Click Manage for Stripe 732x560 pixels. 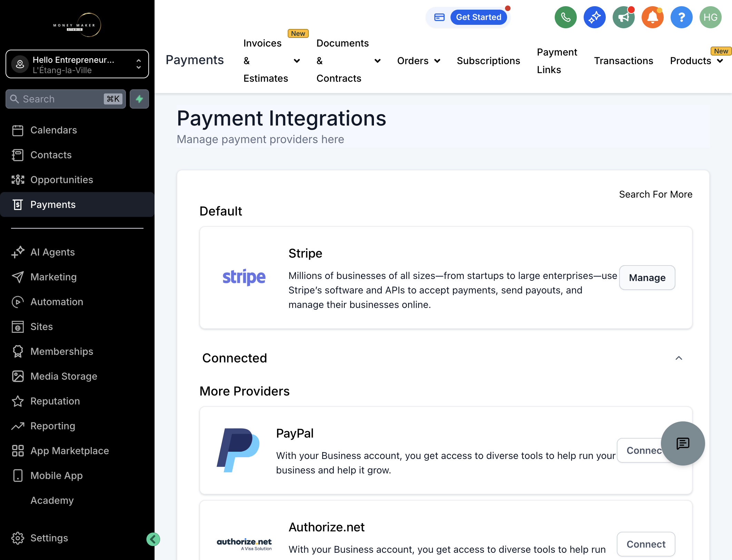[647, 278]
